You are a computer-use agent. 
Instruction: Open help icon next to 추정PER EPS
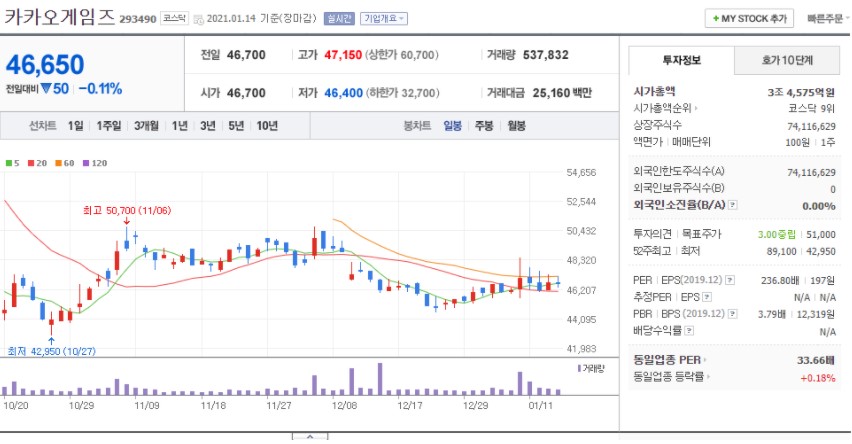(707, 297)
